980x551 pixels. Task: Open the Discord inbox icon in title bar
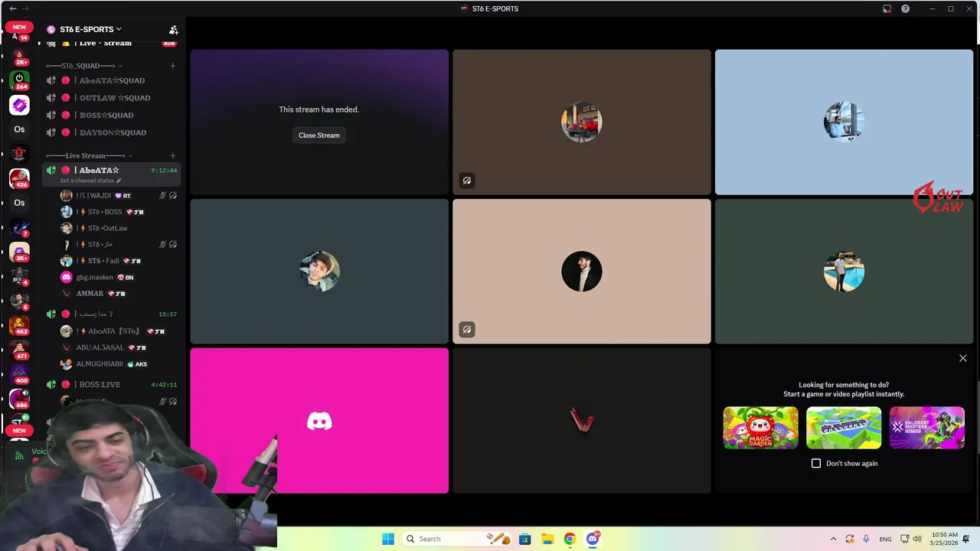pos(887,8)
